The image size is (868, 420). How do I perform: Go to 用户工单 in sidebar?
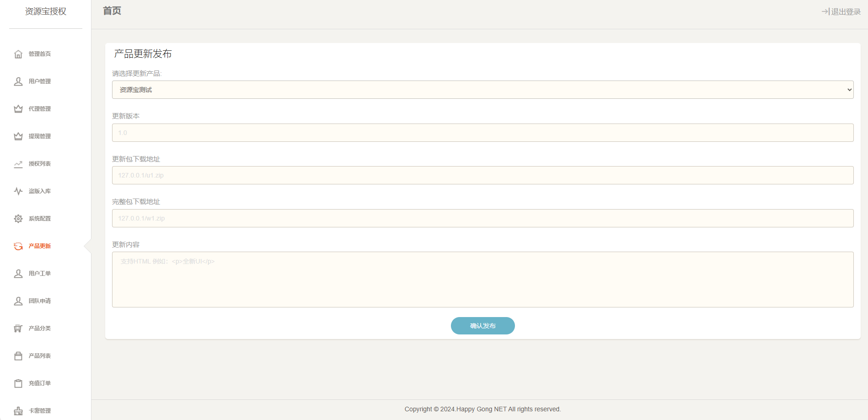(40, 274)
